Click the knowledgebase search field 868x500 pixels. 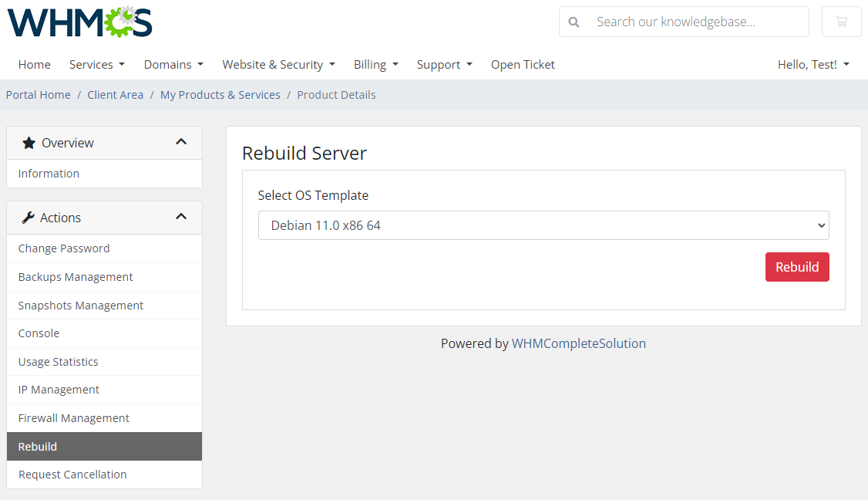(690, 22)
